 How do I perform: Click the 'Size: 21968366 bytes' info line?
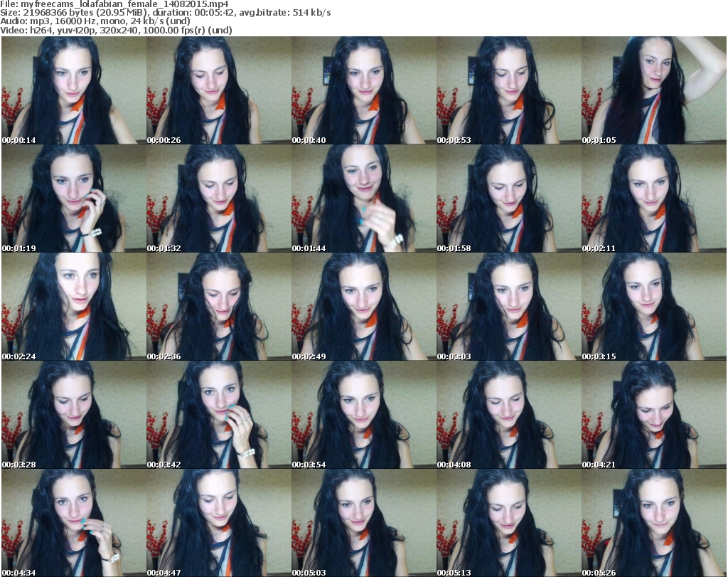tap(165, 13)
